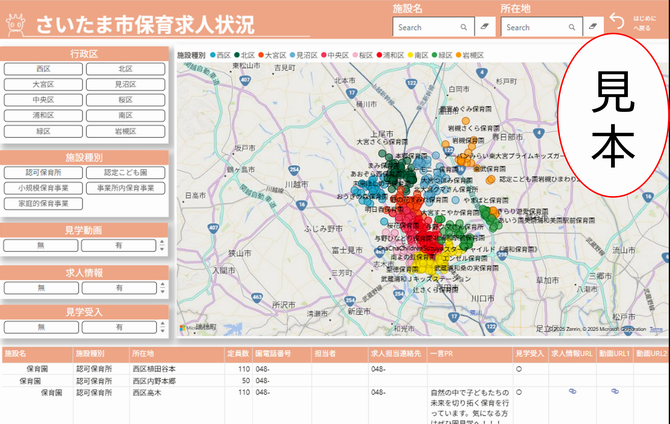Click magnifier icon in 所在地 search box
The width and height of the screenshot is (670, 424).
click(x=573, y=28)
